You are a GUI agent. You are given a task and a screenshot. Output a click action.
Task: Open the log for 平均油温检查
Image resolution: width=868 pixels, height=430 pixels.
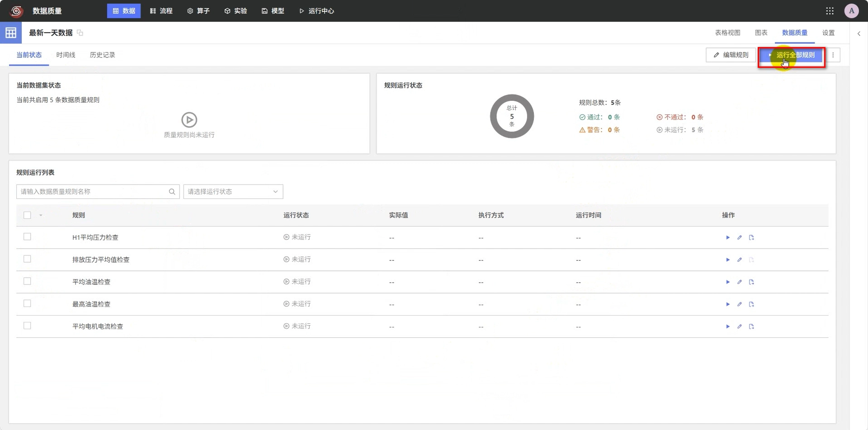(751, 282)
